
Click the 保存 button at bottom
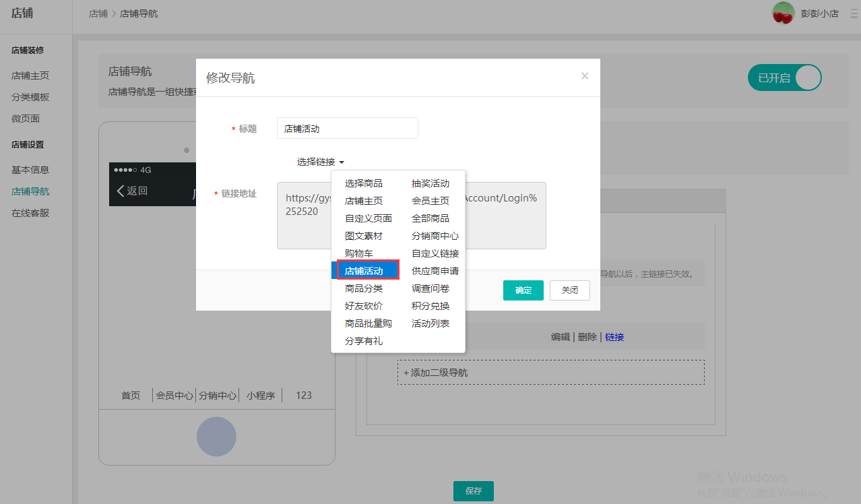(473, 491)
